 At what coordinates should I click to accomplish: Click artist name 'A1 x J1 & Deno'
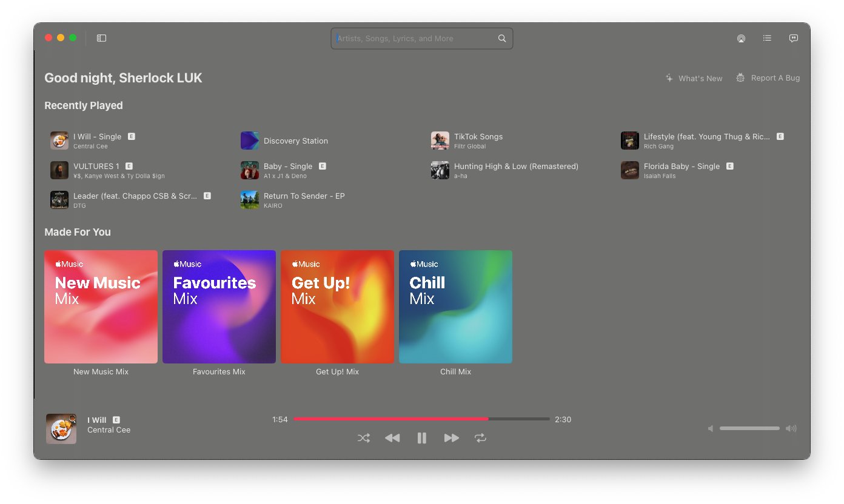click(285, 176)
